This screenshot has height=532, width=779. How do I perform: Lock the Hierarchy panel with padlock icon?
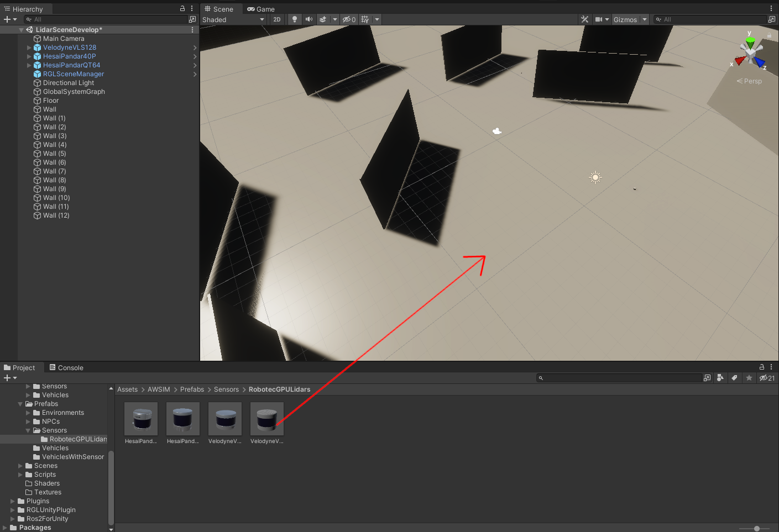point(182,9)
